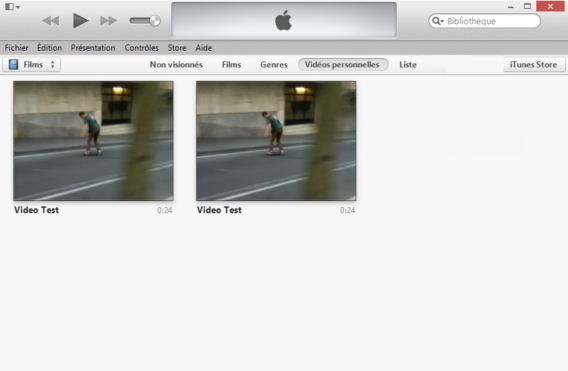568x371 pixels.
Task: Open the Aide menu
Action: (x=204, y=48)
